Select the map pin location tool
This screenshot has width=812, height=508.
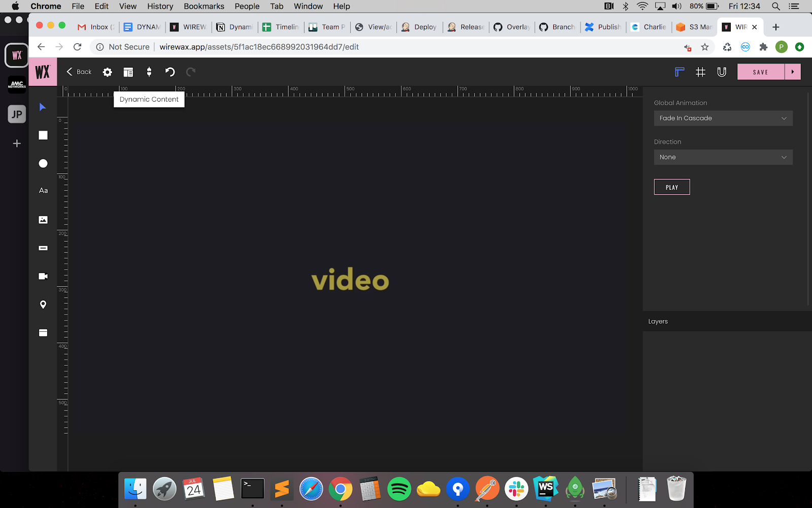pyautogui.click(x=43, y=304)
